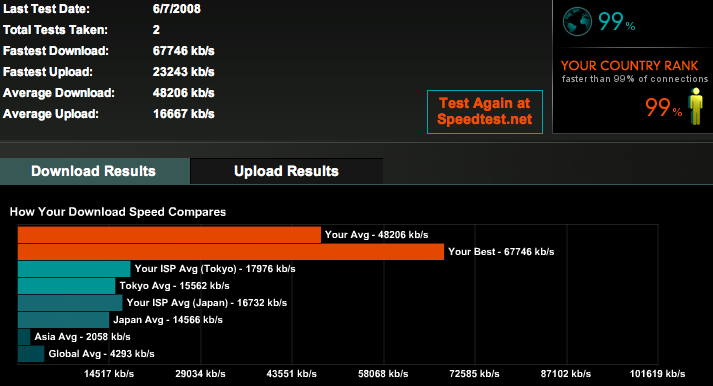Click the 6/7/2008 date value
713x386 pixels.
coord(176,9)
